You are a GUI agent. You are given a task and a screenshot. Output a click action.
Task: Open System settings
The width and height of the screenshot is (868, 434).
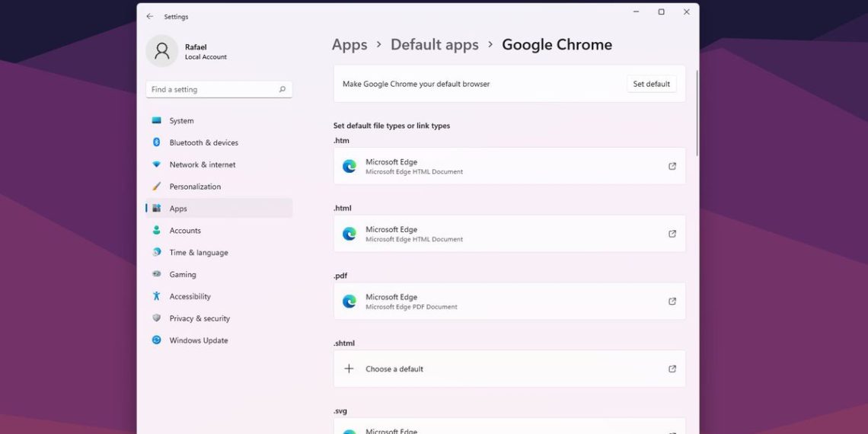(x=219, y=120)
